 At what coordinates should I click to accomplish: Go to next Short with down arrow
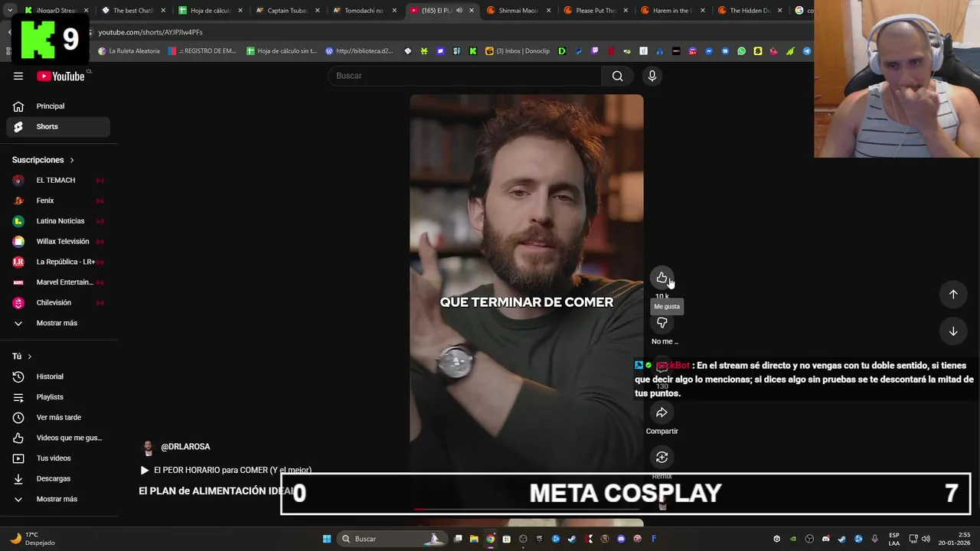[x=953, y=331]
